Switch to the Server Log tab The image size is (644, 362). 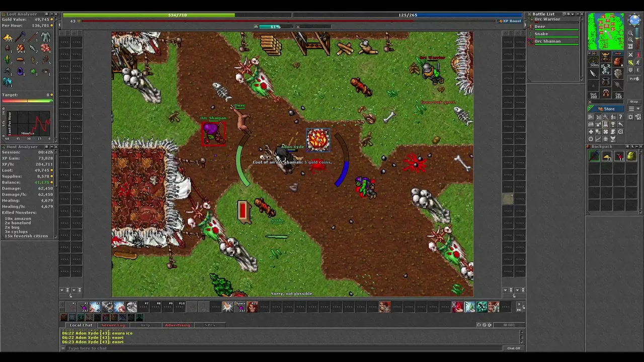(x=113, y=325)
